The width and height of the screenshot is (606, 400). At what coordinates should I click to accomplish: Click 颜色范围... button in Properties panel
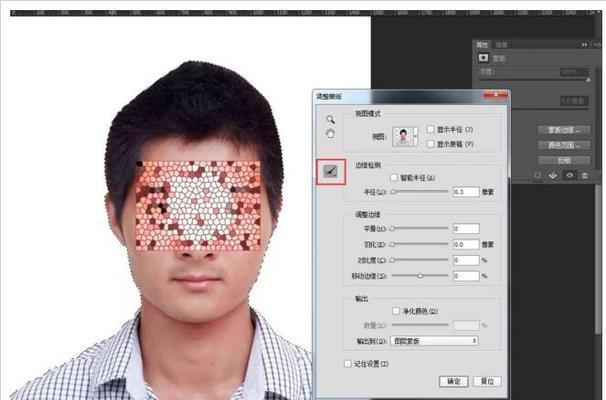click(564, 145)
